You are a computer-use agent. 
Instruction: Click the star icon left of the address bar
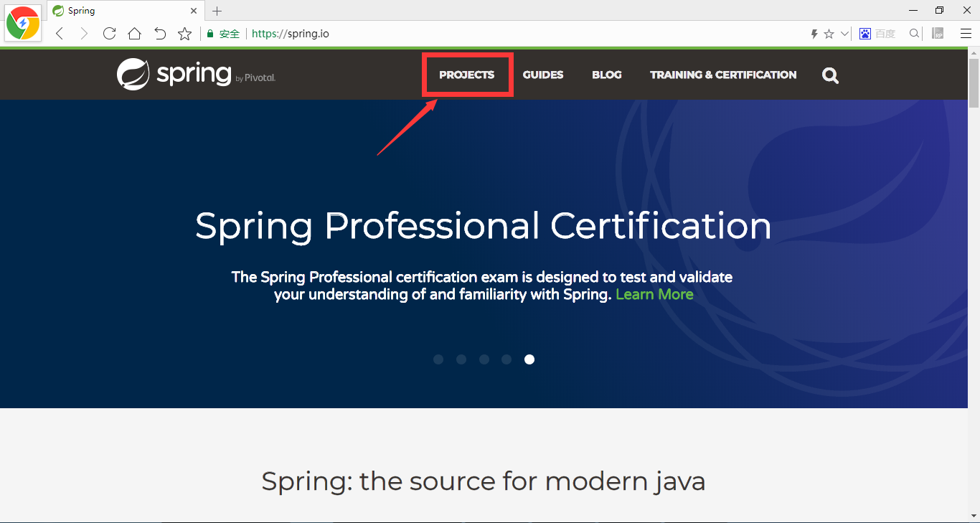(x=184, y=34)
